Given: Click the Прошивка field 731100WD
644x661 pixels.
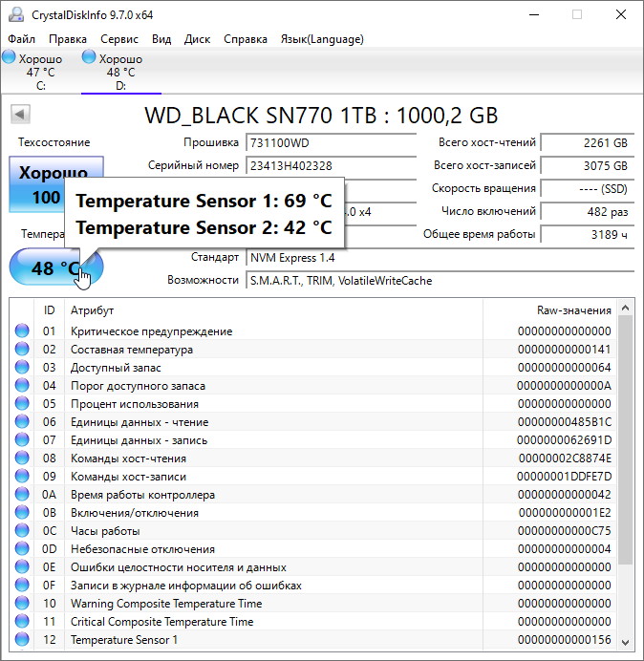Looking at the screenshot, I should pyautogui.click(x=331, y=143).
